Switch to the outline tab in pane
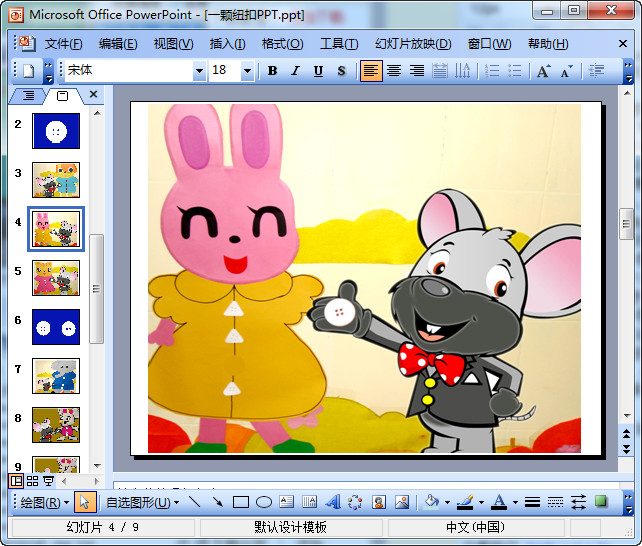642x546 pixels. (x=28, y=95)
